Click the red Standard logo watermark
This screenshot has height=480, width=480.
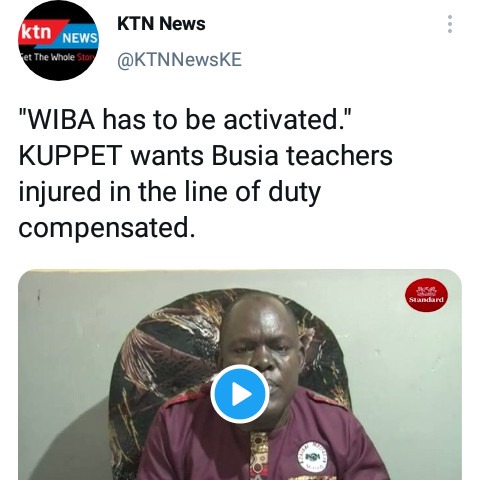click(426, 295)
